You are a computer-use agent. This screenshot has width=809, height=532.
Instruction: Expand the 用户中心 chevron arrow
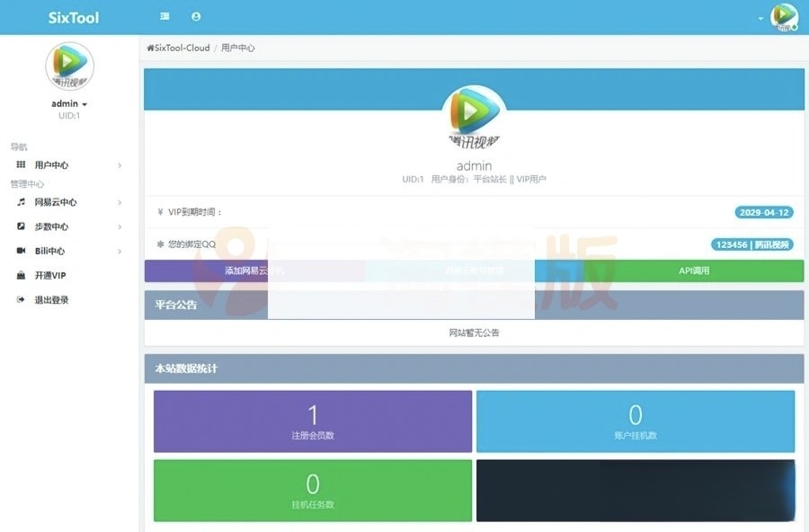[x=120, y=165]
